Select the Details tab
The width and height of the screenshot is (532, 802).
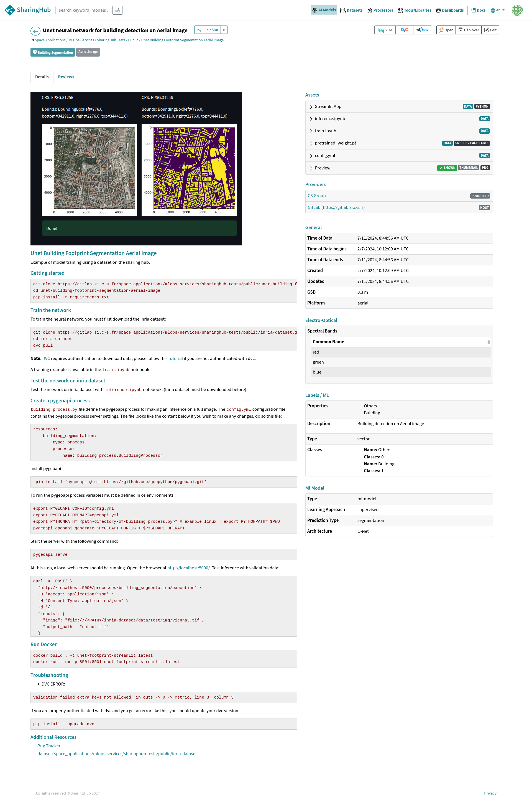coord(42,77)
